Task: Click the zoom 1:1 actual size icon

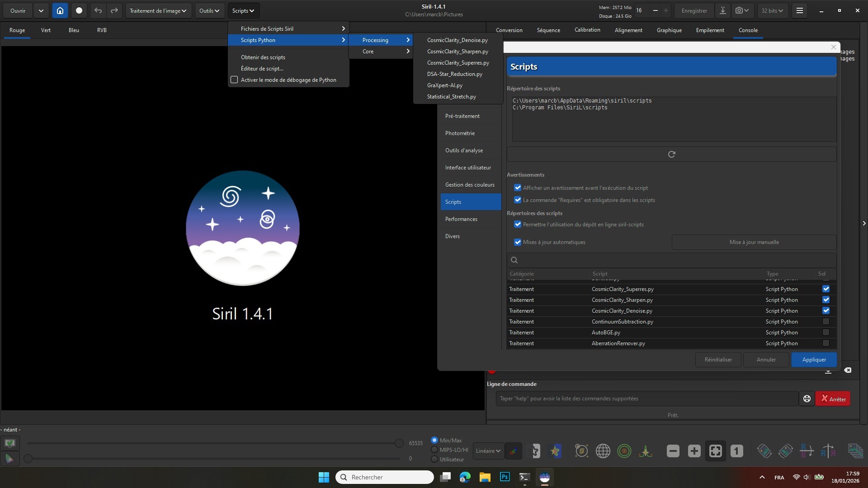Action: [x=737, y=451]
